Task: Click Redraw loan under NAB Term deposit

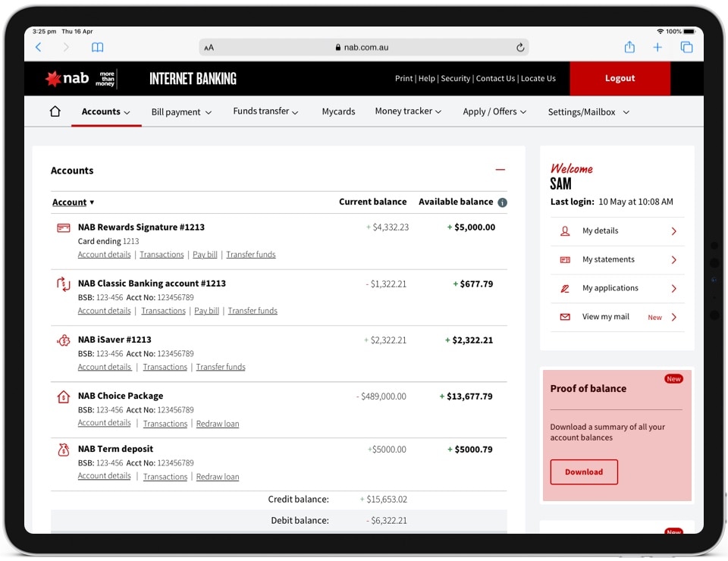Action: click(218, 477)
